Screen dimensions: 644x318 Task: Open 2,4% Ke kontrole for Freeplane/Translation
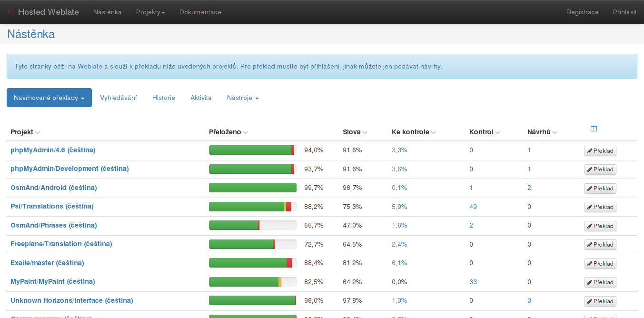pyautogui.click(x=399, y=244)
